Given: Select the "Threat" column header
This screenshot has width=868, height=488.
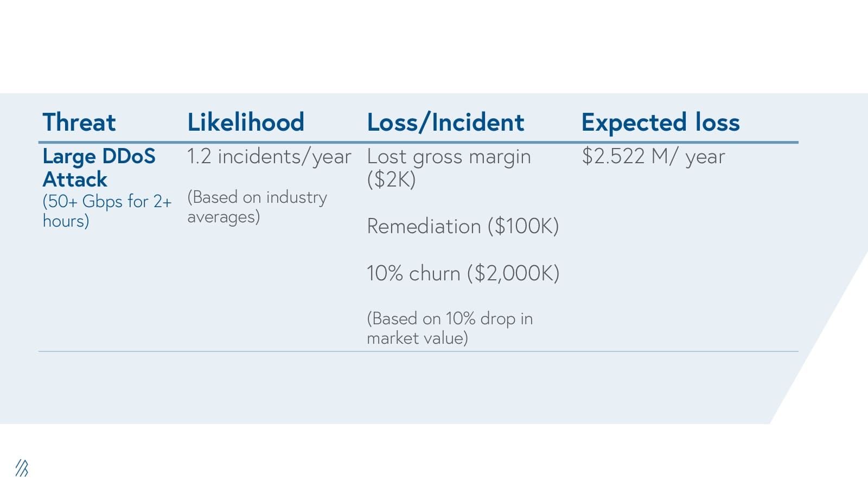Looking at the screenshot, I should (x=79, y=123).
